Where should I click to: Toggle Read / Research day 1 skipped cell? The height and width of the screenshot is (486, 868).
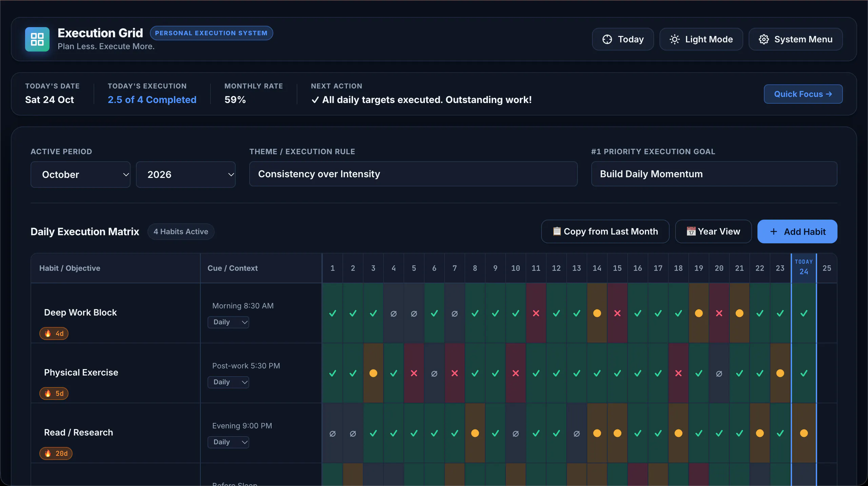coord(333,433)
